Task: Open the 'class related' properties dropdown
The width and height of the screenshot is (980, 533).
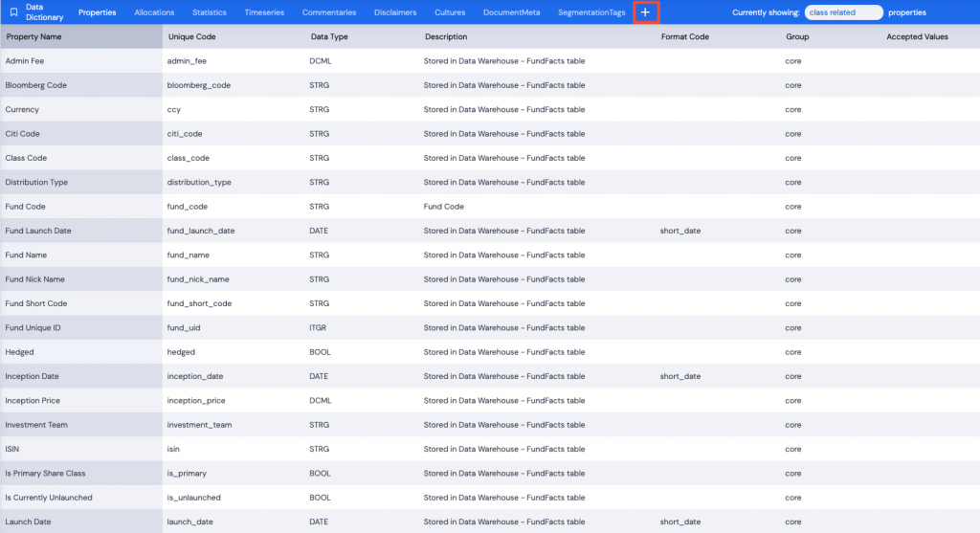Action: pos(844,12)
